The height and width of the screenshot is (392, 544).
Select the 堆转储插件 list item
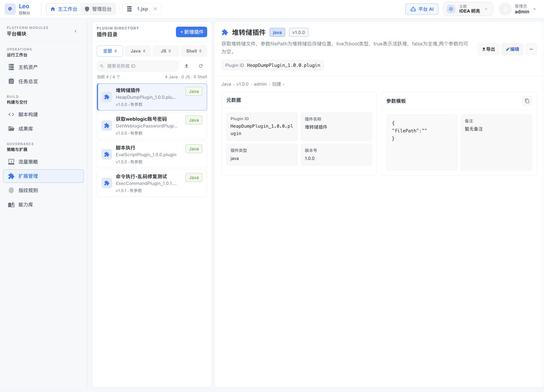click(152, 97)
